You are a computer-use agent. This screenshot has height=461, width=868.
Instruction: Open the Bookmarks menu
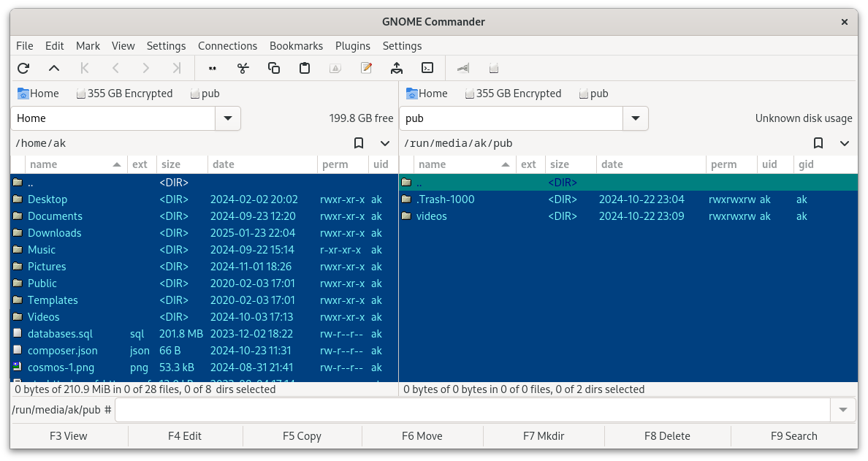click(296, 46)
